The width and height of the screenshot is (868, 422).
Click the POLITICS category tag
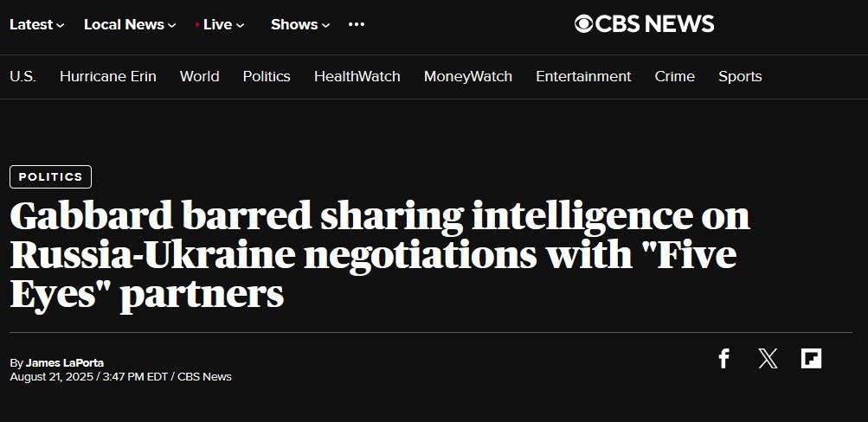50,176
